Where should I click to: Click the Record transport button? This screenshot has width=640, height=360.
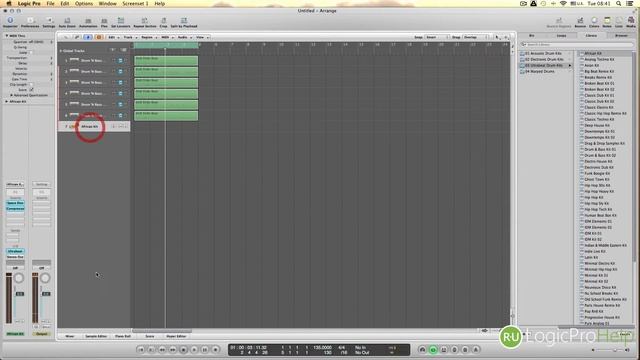click(216, 350)
